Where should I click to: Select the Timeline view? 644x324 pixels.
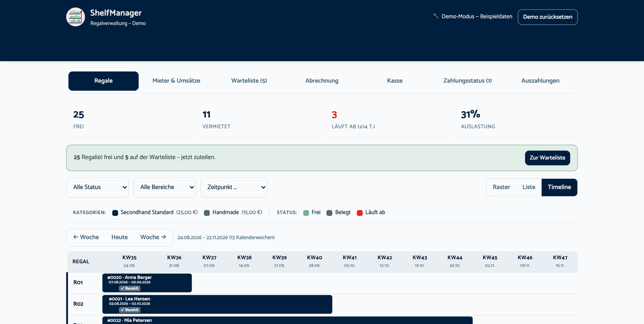click(x=559, y=188)
